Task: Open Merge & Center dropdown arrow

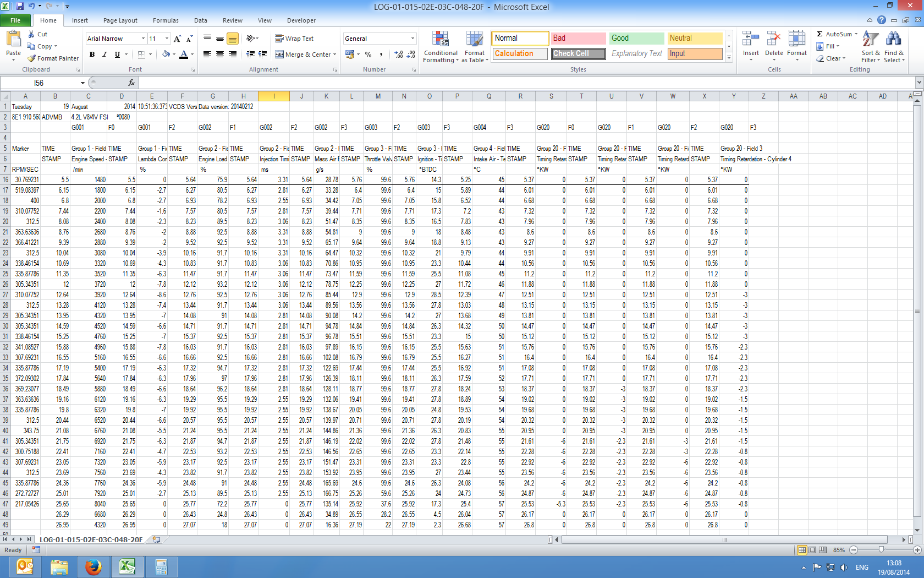Action: pos(335,54)
